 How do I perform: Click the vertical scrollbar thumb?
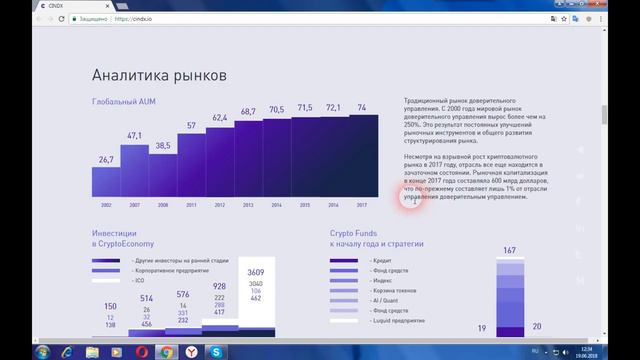tap(604, 114)
